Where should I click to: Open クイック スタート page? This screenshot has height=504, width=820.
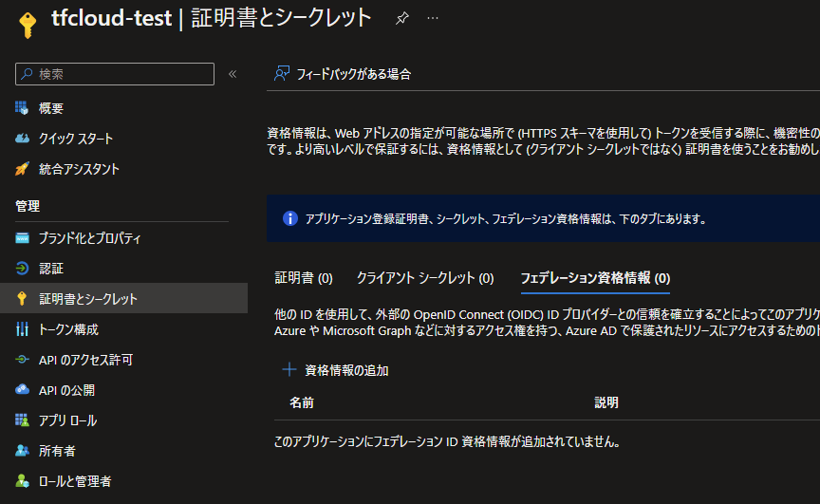point(76,139)
